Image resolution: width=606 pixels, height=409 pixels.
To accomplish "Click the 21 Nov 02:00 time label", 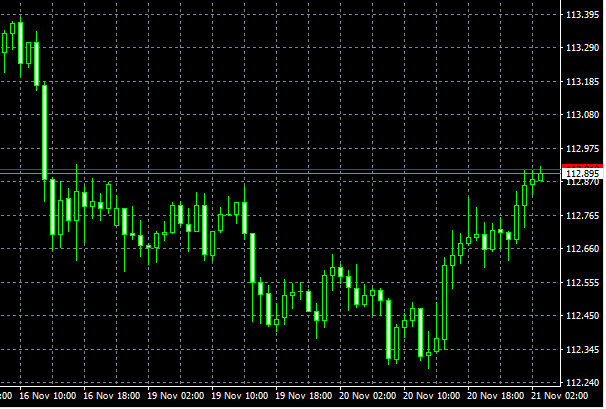I will click(x=560, y=396).
